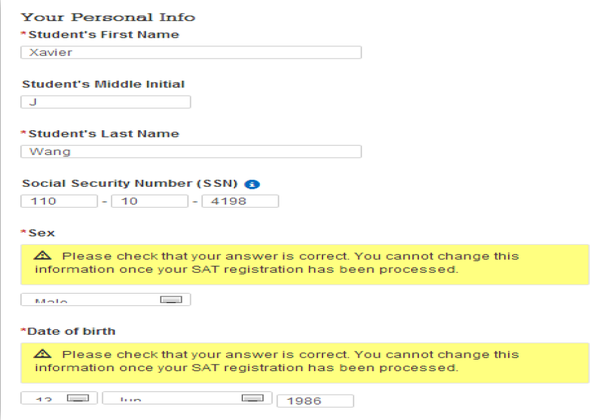The height and width of the screenshot is (420, 600).
Task: Open the SSN info tooltip icon
Action: click(x=252, y=184)
